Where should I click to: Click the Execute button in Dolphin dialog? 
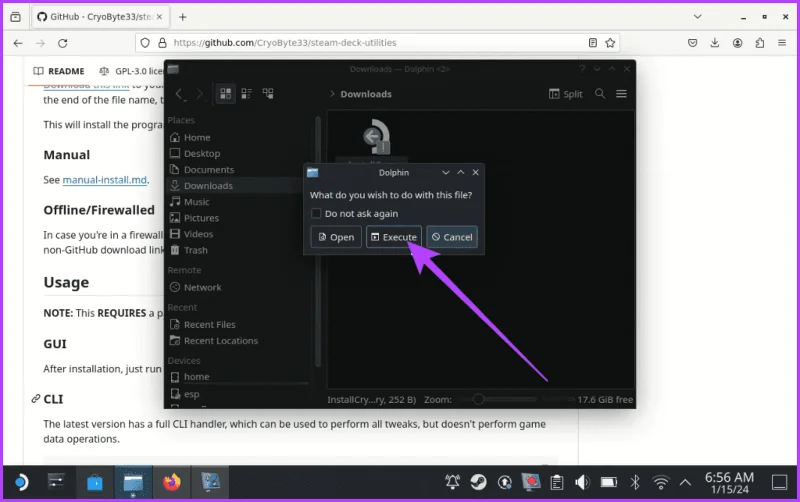pos(393,237)
